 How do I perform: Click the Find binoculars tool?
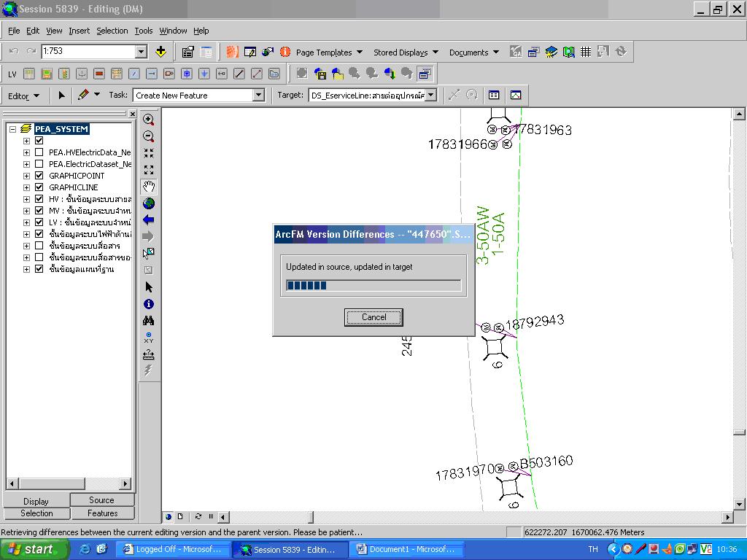click(x=148, y=320)
